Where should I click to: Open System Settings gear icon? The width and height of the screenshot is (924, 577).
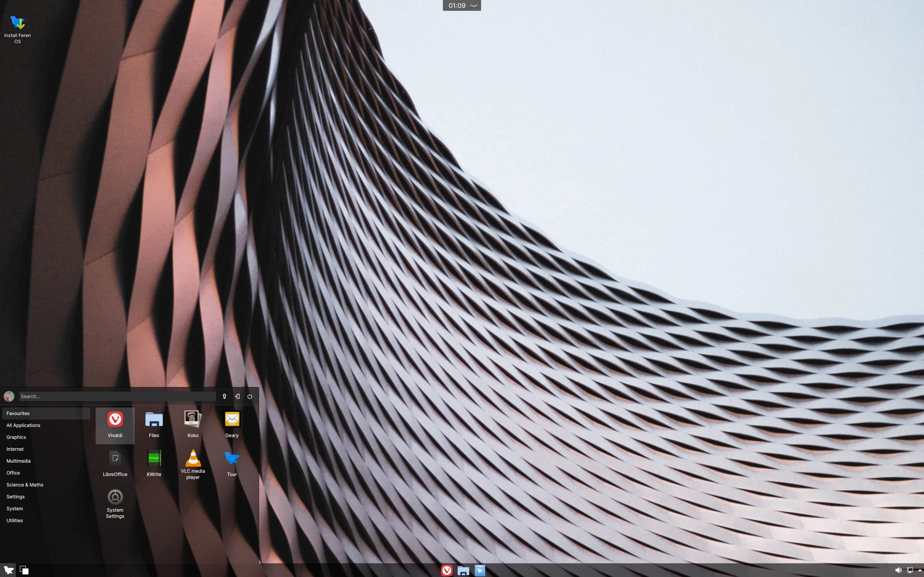(115, 503)
